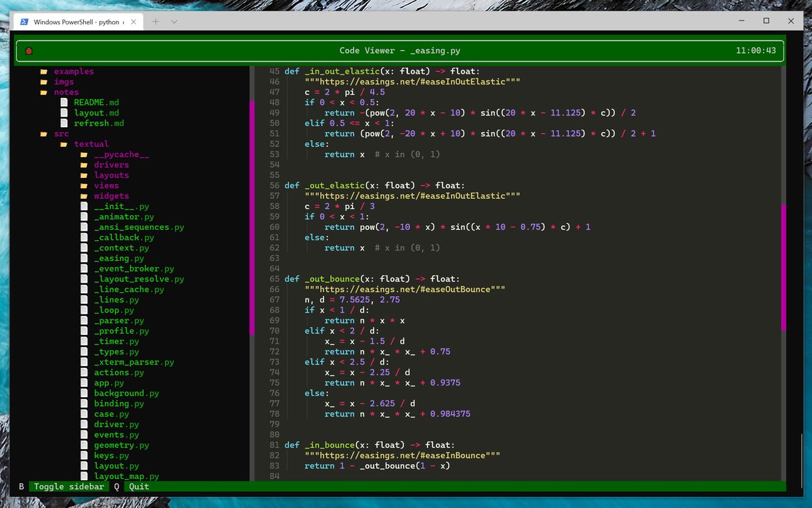Click the bug icon in the header

pyautogui.click(x=28, y=51)
